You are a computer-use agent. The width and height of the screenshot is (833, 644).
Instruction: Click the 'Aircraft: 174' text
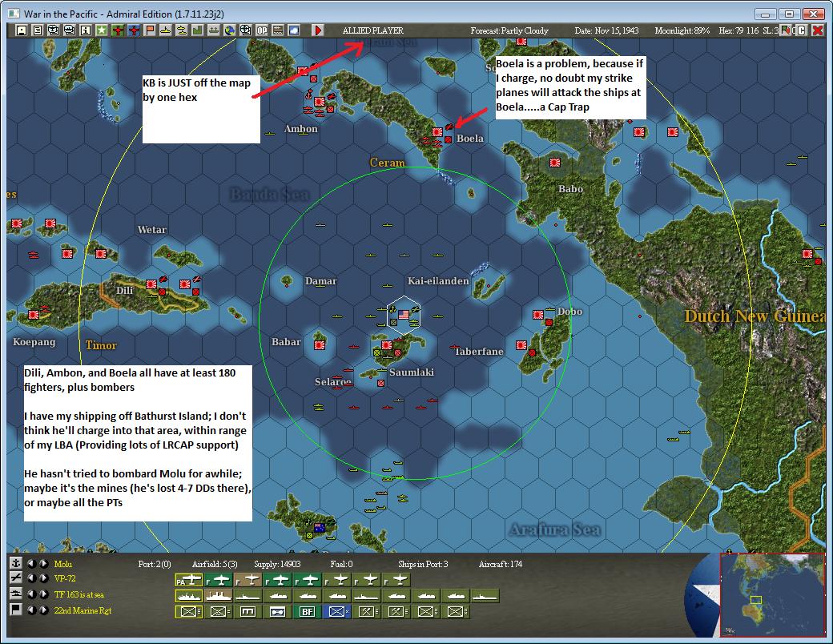(x=500, y=564)
